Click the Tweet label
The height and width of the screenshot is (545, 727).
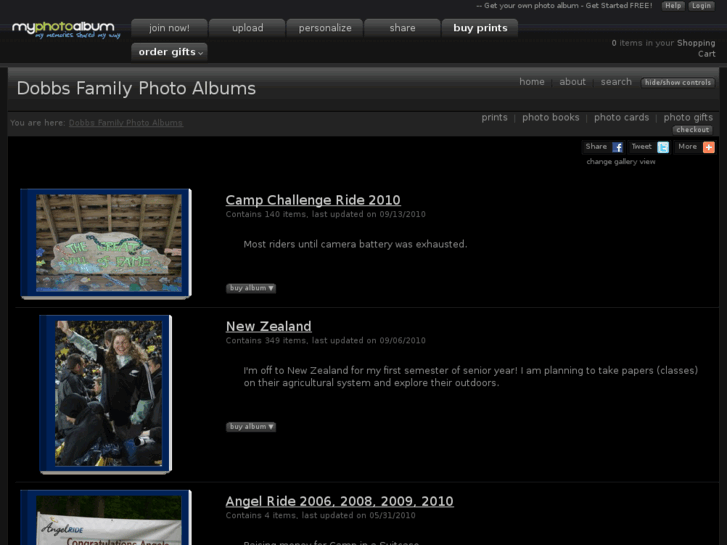(x=641, y=147)
